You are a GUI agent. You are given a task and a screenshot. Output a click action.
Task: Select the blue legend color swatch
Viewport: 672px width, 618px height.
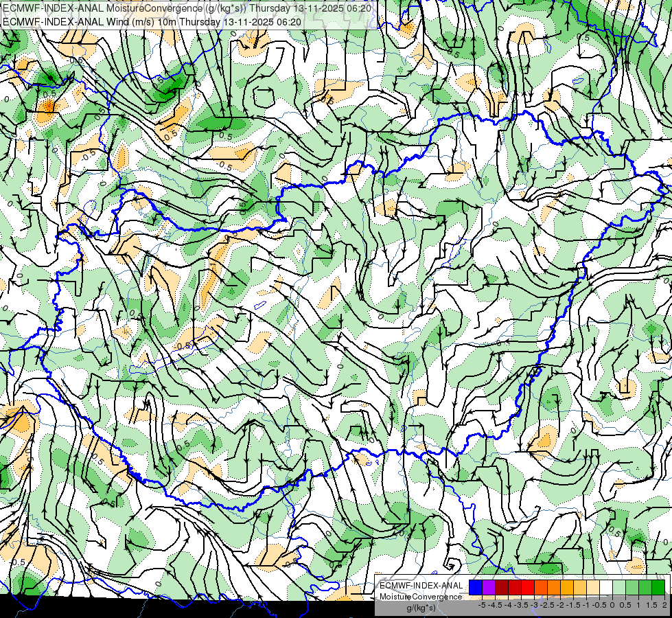[x=476, y=587]
